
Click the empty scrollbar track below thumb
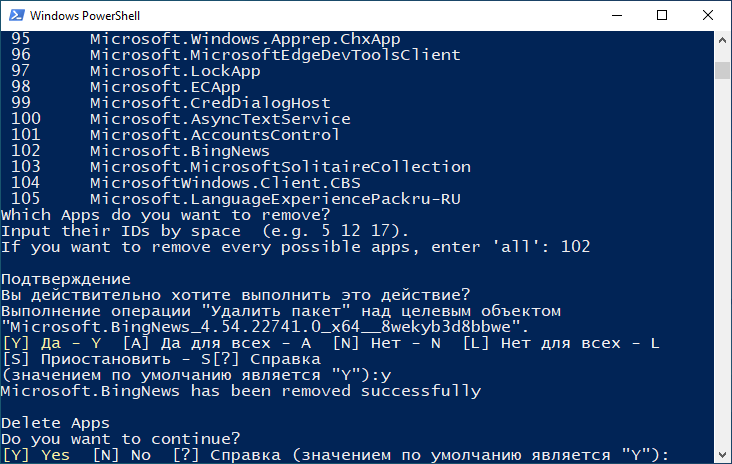(722, 261)
